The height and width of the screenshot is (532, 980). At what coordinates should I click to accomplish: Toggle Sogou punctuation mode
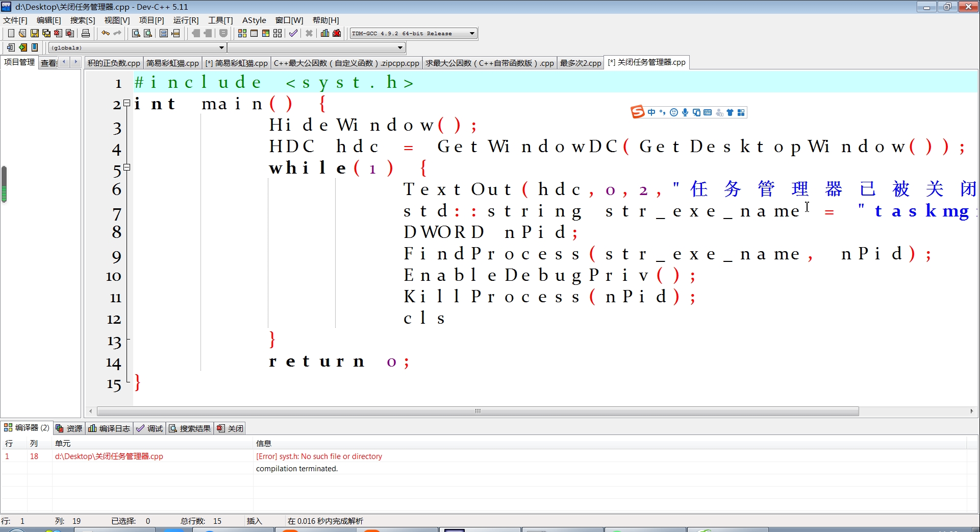tap(663, 112)
